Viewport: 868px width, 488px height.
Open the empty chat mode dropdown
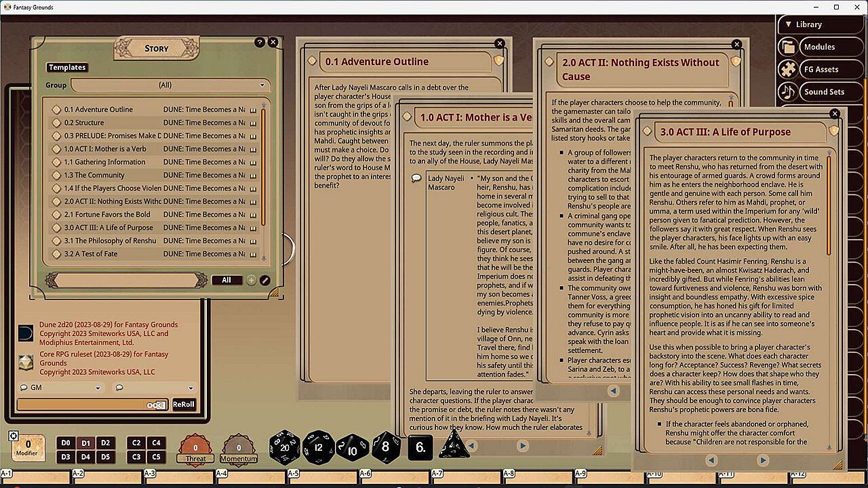[x=154, y=388]
